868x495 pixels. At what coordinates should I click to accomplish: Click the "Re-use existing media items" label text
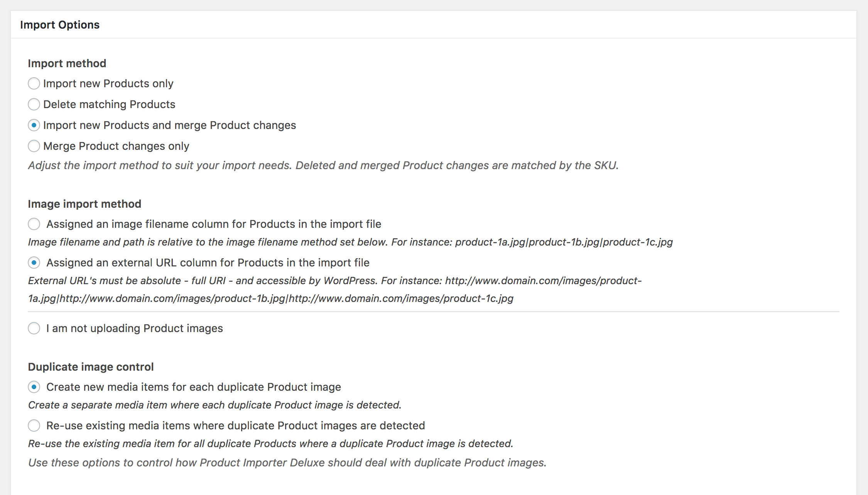point(236,425)
